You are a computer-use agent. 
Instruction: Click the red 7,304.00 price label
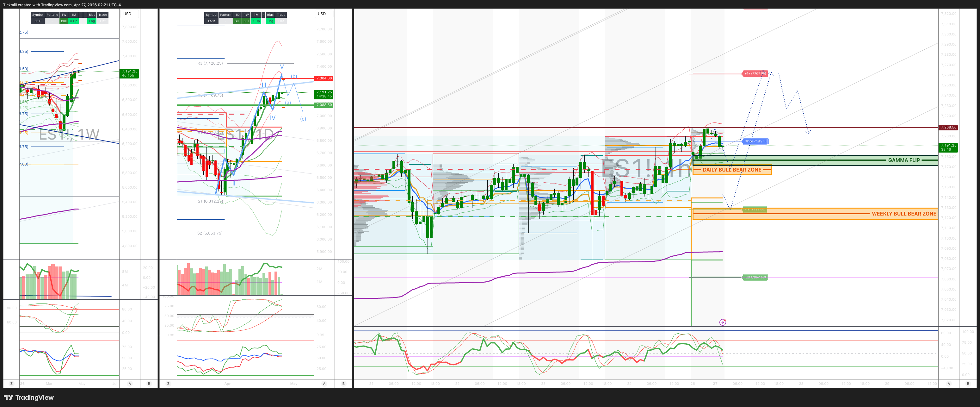[324, 78]
